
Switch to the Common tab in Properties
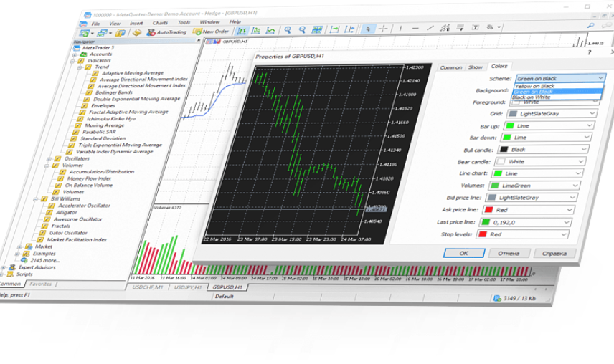click(x=450, y=67)
